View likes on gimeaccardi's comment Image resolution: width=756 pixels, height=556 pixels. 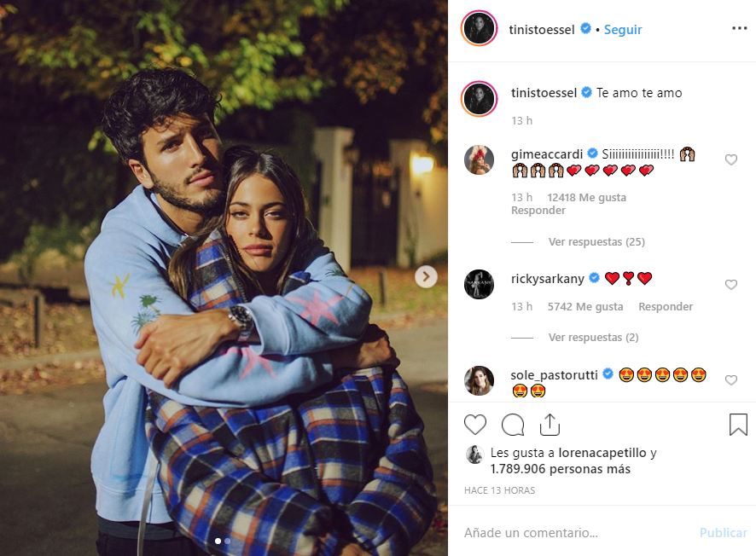[x=586, y=198]
